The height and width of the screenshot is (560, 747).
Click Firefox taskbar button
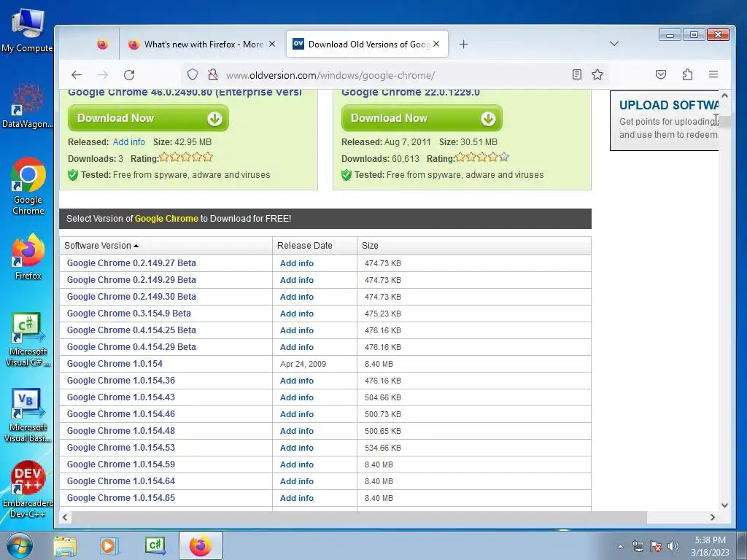201,545
